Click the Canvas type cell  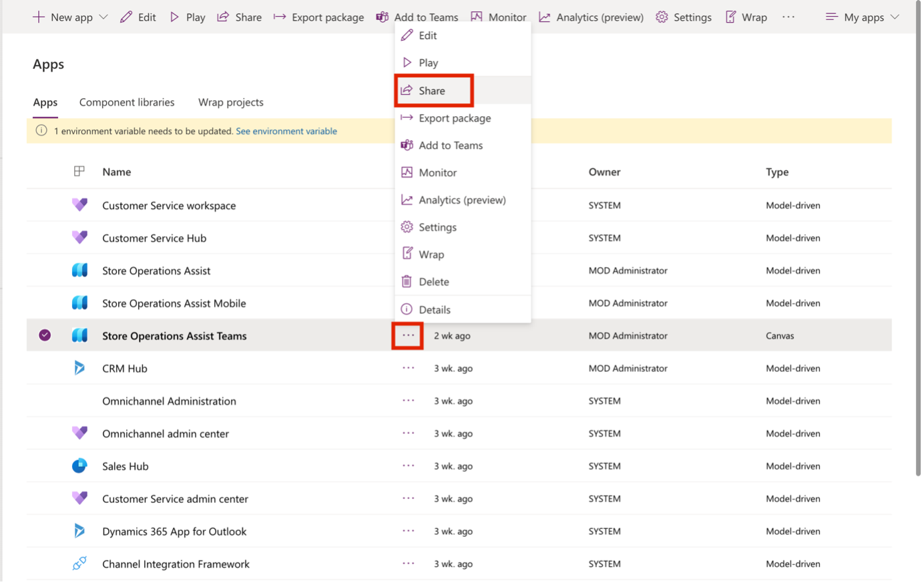pos(780,336)
